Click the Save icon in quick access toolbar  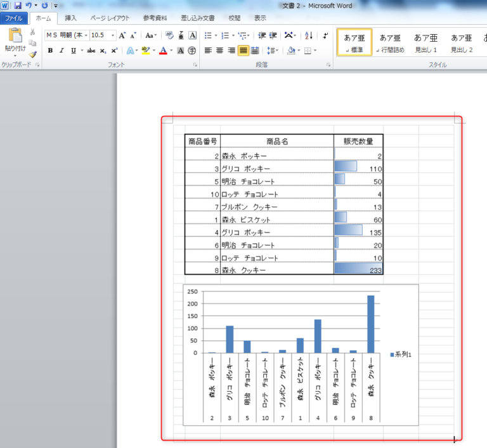(18, 5)
